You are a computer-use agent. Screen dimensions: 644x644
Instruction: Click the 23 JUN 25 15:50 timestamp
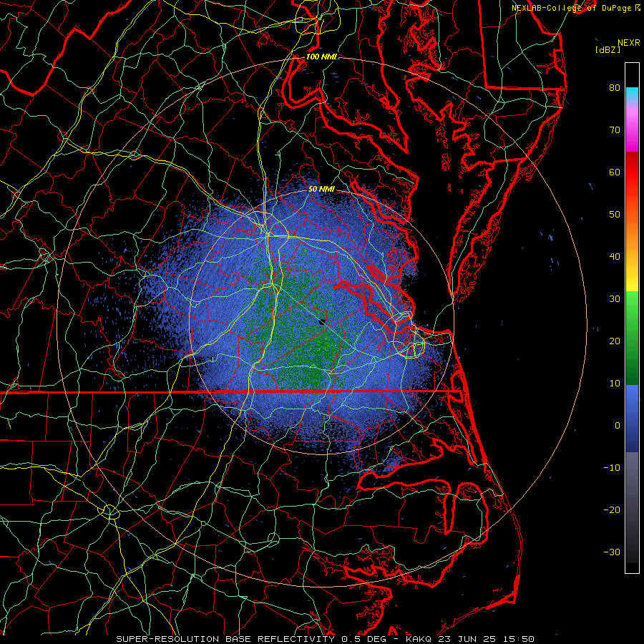point(487,639)
